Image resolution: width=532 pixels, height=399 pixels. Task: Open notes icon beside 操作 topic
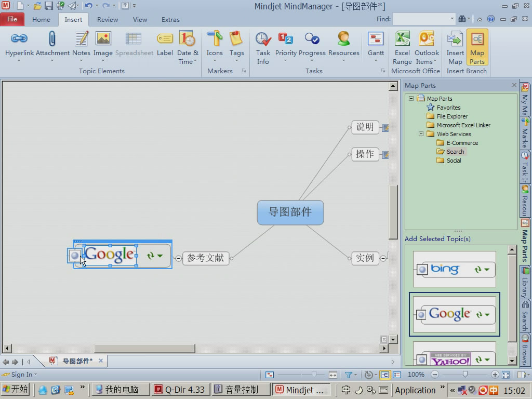[x=385, y=155]
